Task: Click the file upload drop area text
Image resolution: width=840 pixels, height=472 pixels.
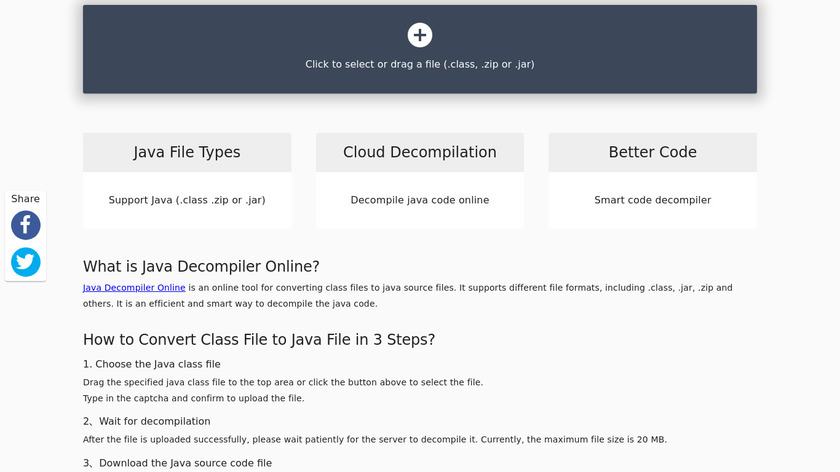Action: click(x=420, y=64)
